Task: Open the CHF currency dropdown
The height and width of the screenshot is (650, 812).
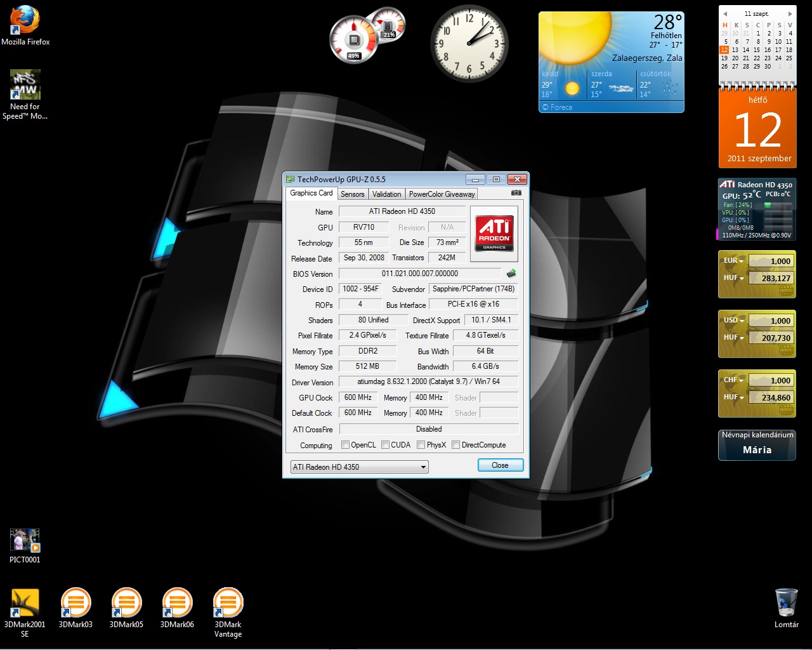Action: pos(733,380)
